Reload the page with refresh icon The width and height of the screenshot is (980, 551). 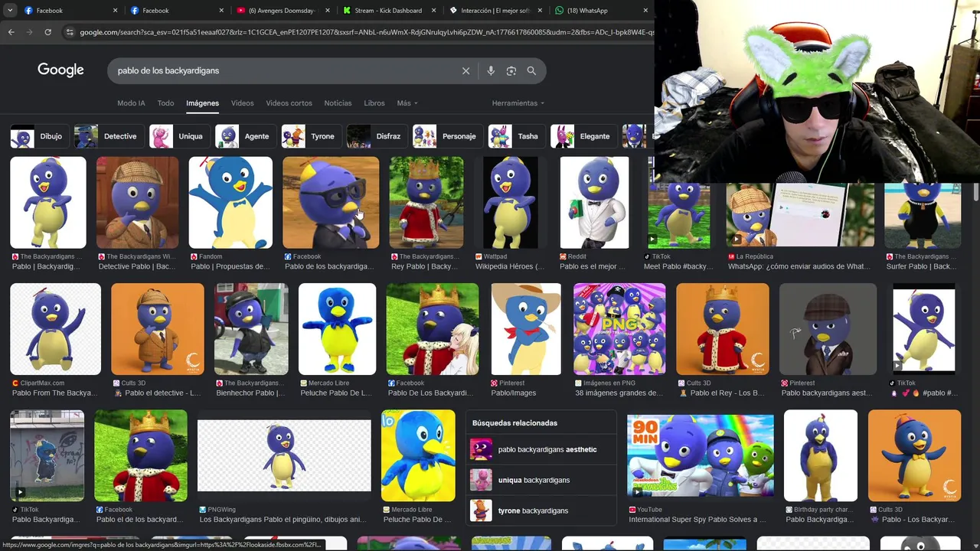(x=47, y=32)
